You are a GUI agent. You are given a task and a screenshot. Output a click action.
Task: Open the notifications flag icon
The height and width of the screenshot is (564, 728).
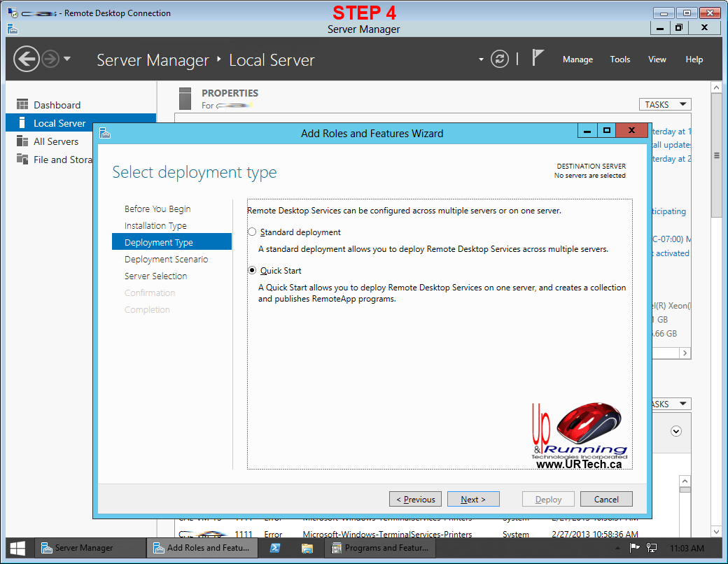click(x=538, y=59)
